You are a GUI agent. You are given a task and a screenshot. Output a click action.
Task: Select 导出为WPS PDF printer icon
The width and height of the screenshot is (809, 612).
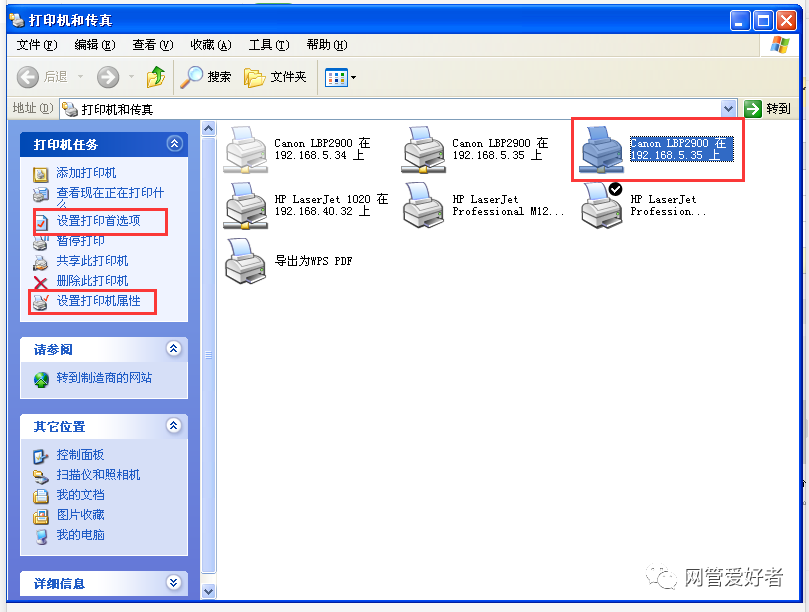[246, 261]
